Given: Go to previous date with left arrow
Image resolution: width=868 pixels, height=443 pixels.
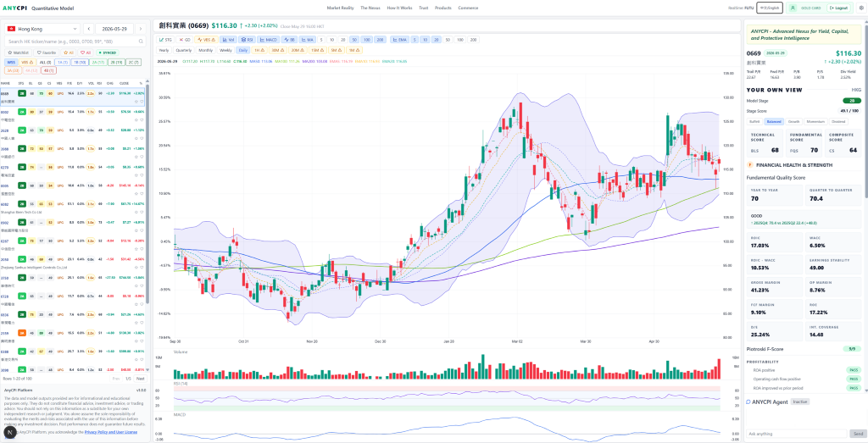Looking at the screenshot, I should tap(88, 29).
